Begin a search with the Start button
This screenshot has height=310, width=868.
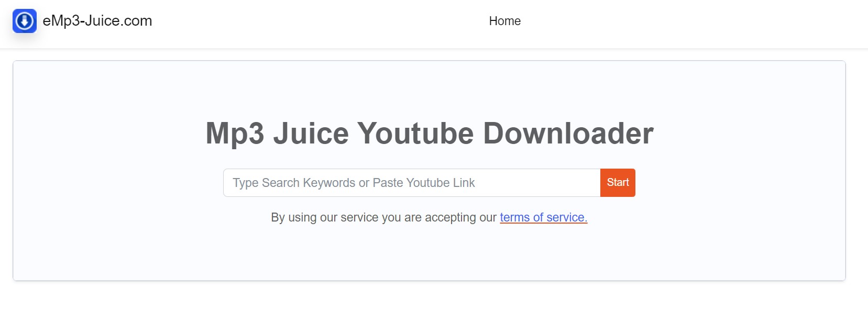[617, 182]
